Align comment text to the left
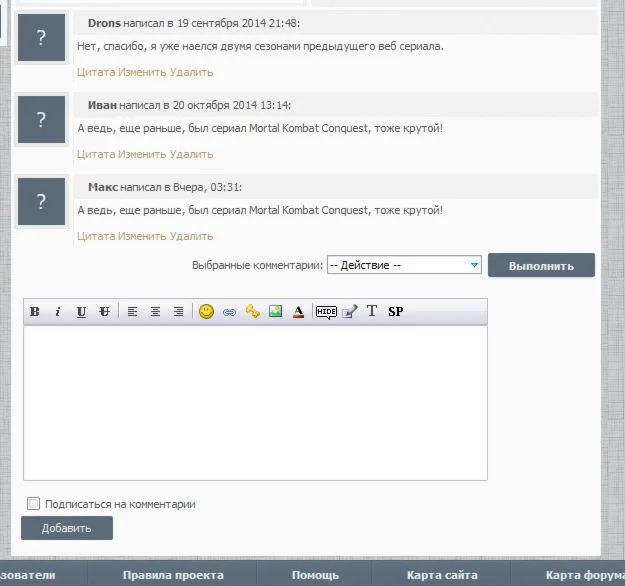This screenshot has width=625, height=586. 132,311
